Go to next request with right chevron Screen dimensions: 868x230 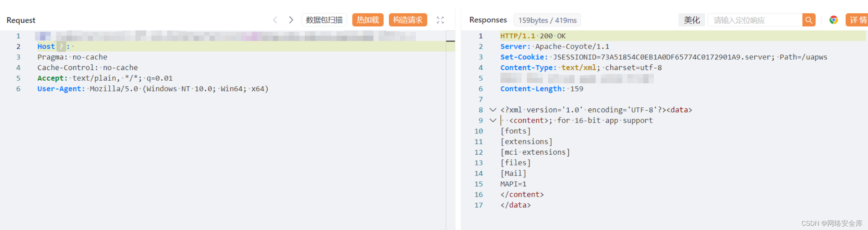(x=291, y=20)
